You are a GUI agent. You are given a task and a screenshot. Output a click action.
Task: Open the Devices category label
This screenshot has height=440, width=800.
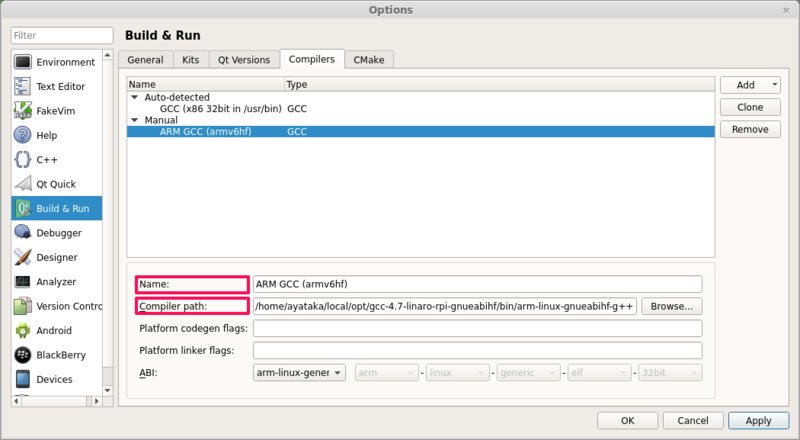click(54, 379)
